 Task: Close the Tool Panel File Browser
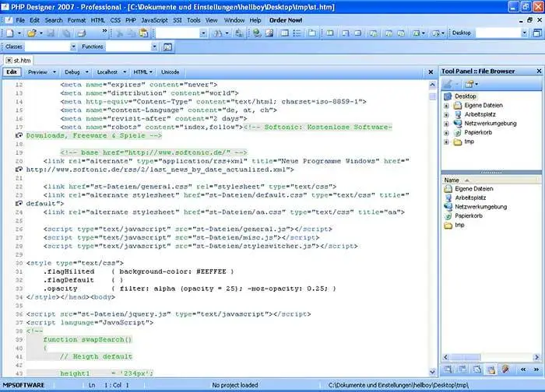(x=539, y=72)
